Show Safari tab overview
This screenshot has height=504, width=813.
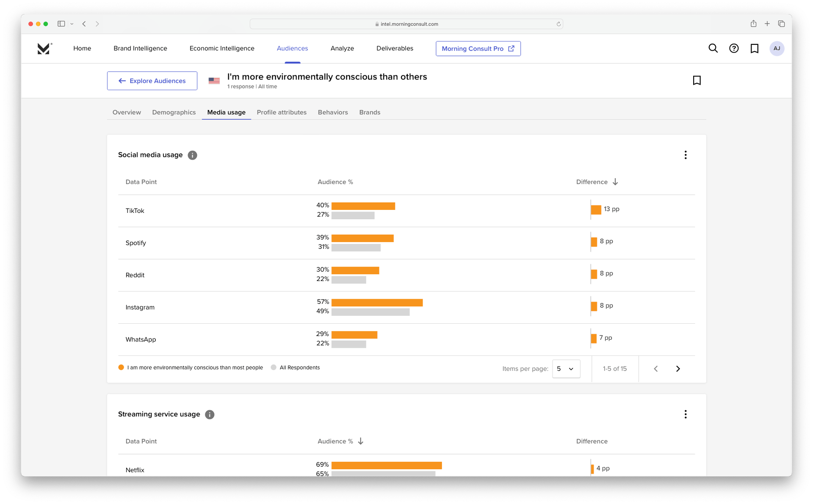(782, 24)
